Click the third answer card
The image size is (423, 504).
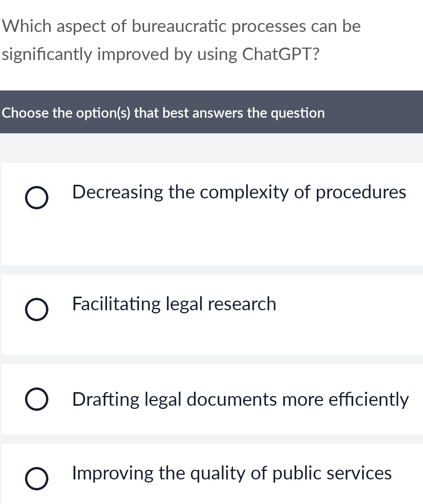pos(211,399)
